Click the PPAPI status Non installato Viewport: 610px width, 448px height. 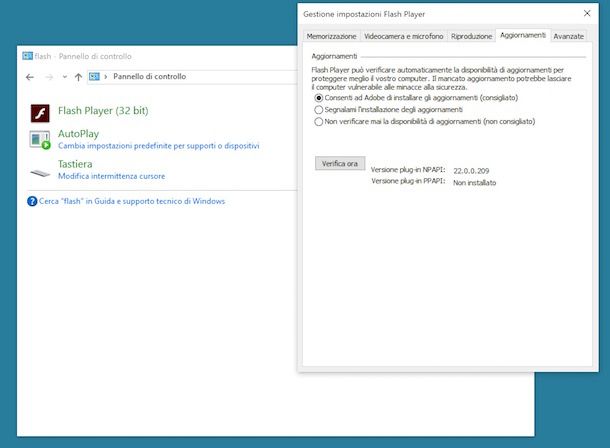point(475,183)
